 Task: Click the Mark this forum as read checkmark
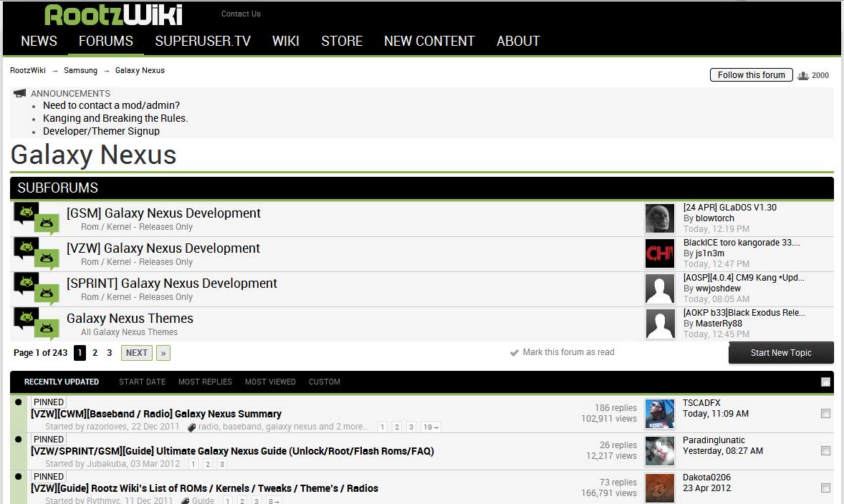pyautogui.click(x=514, y=352)
